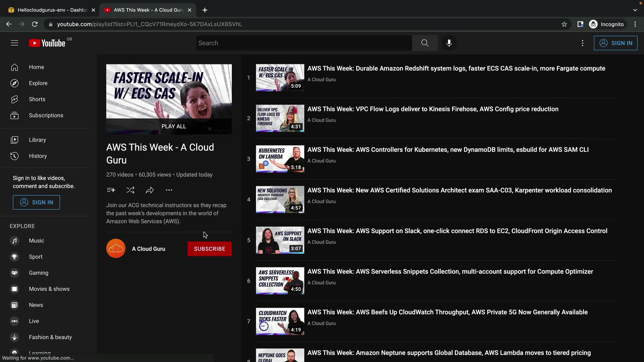This screenshot has height=362, width=644.
Task: Open Shorts from the sidebar
Action: pyautogui.click(x=37, y=99)
